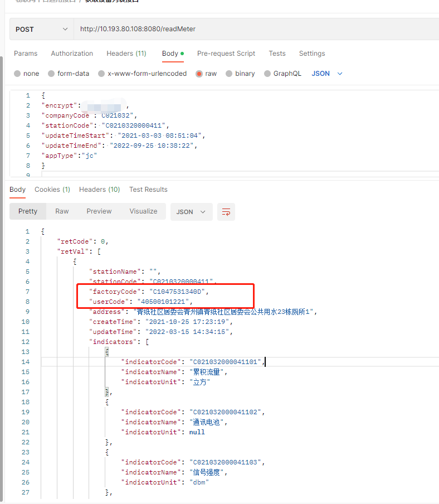Open response JSON format dropdown
Image resolution: width=439 pixels, height=504 pixels.
coord(192,212)
